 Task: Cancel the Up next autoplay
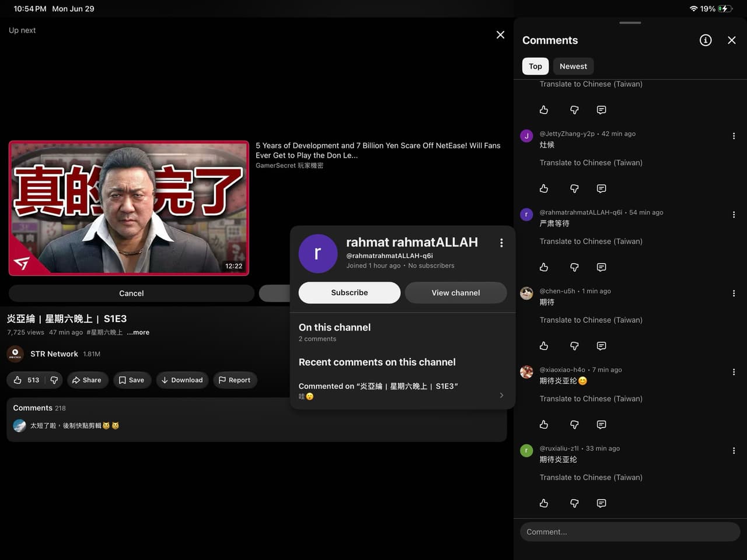(131, 293)
